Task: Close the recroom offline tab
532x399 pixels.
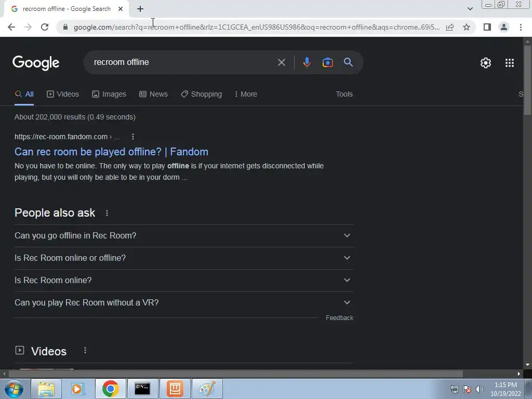Action: click(121, 9)
